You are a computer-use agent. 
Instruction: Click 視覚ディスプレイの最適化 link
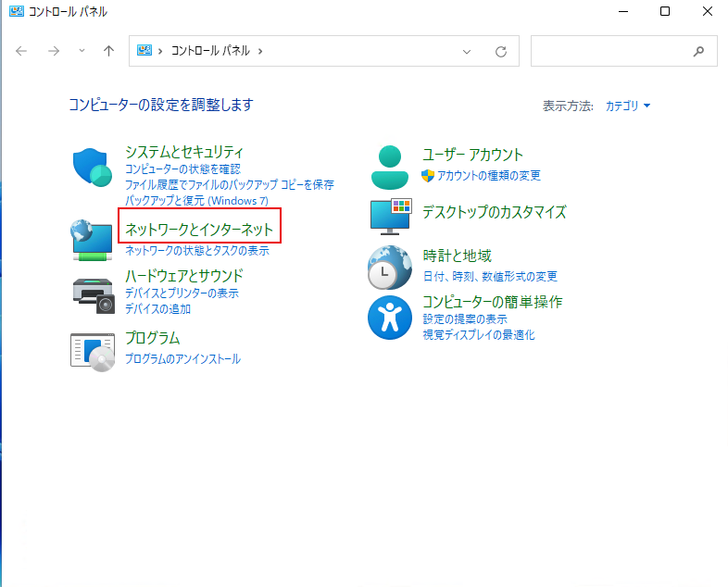coord(479,335)
